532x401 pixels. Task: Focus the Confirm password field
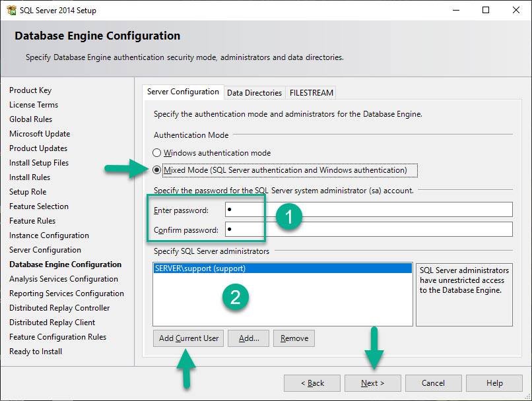coord(369,230)
